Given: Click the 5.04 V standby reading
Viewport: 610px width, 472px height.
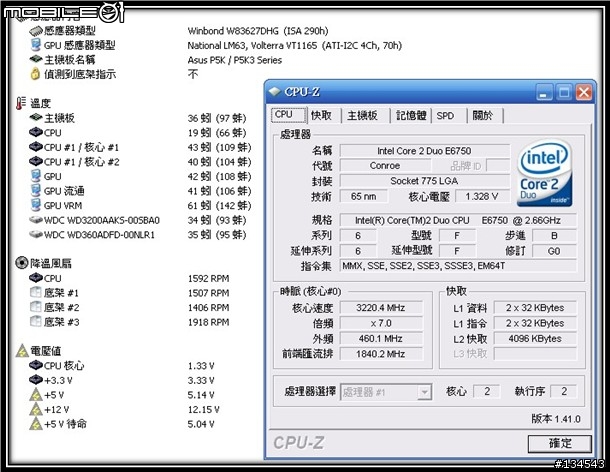Looking at the screenshot, I should pos(201,424).
